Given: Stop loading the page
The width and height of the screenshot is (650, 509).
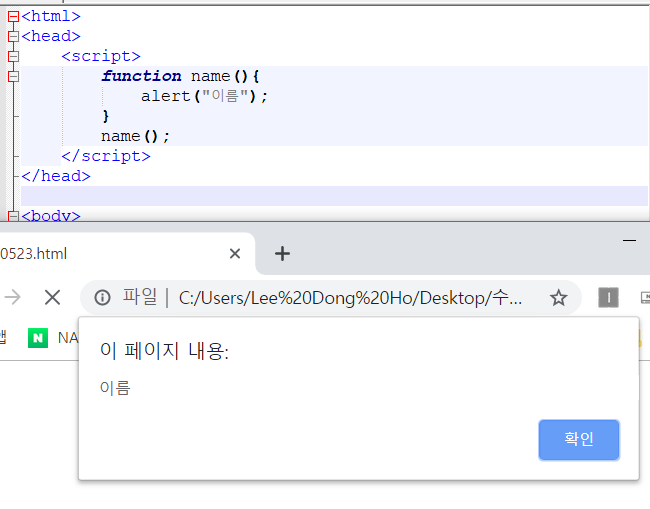Looking at the screenshot, I should pyautogui.click(x=53, y=297).
